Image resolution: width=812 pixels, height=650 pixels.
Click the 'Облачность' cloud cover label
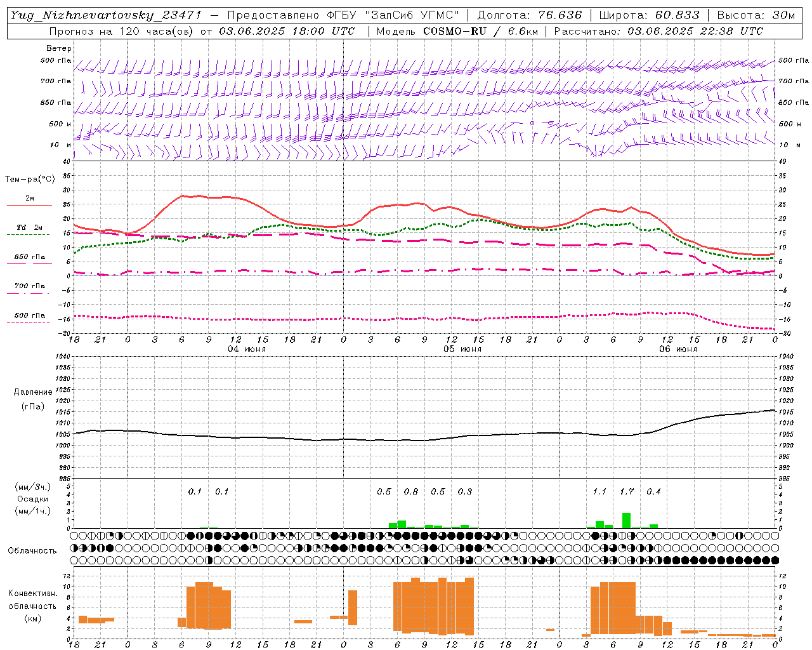[32, 551]
